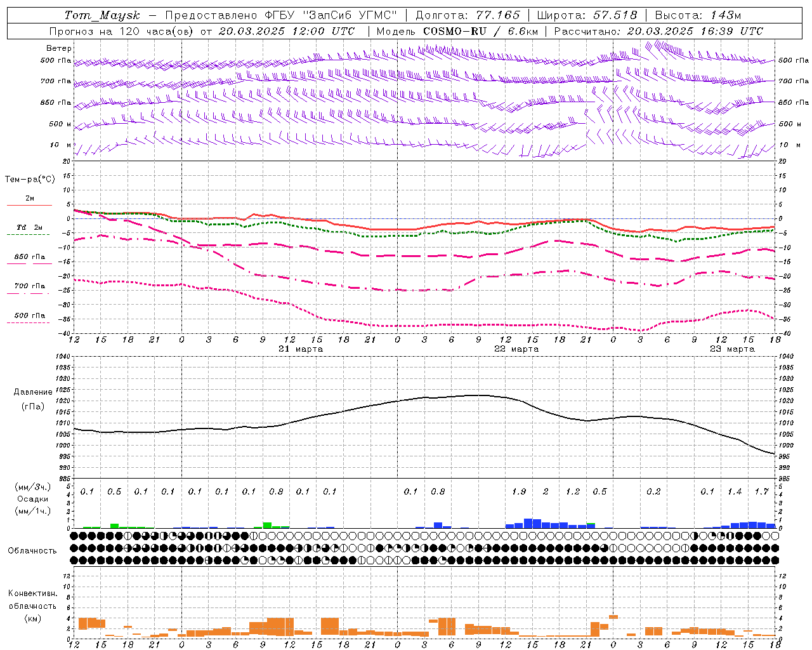This screenshot has width=812, height=650.
Task: Click the Осадки precipitation label
Action: click(33, 499)
